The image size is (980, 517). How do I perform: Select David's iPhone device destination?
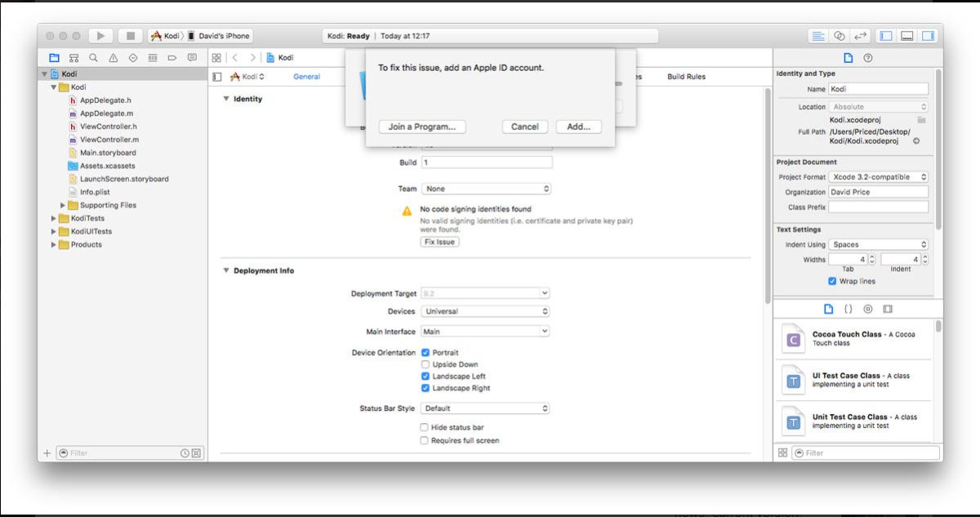pyautogui.click(x=219, y=36)
